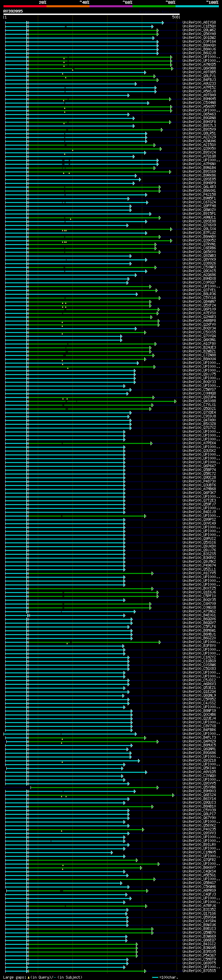Select the UniRef100_A7MB68 label
Image resolution: width=222 pixels, height=980 pixels.
tap(199, 489)
